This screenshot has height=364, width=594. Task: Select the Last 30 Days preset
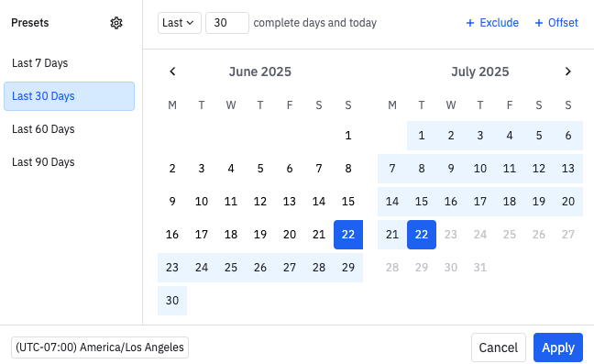[x=69, y=96]
